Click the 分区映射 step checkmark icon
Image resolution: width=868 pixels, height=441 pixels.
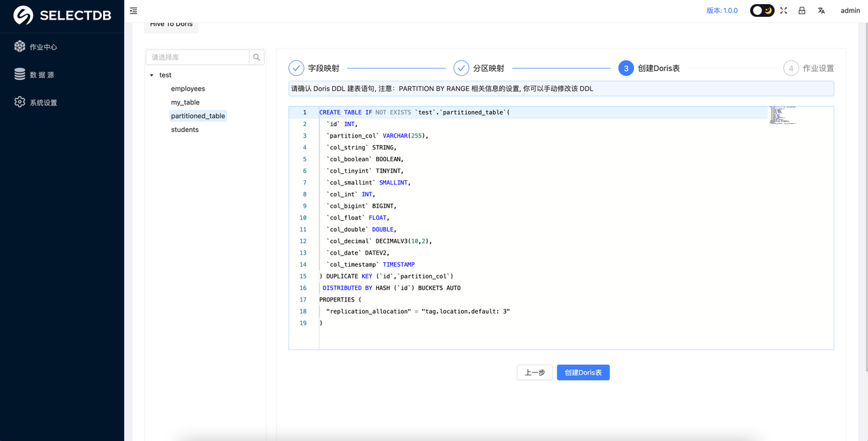(461, 68)
